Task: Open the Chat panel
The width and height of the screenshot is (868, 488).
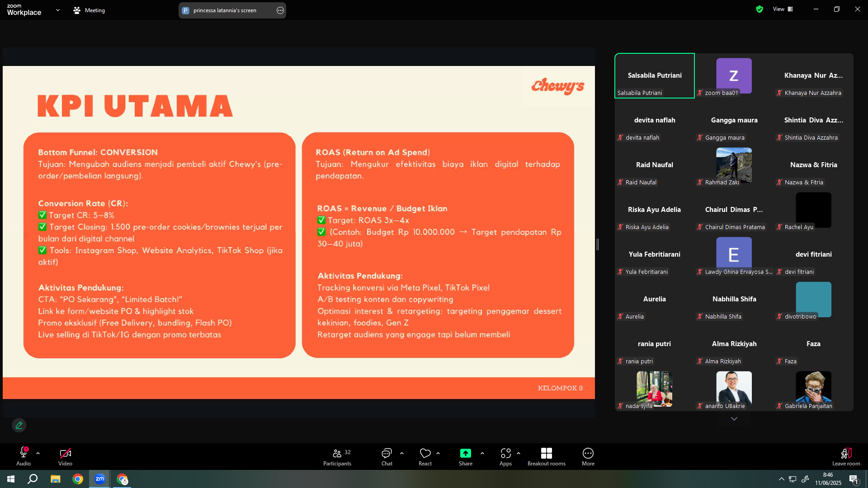Action: (x=387, y=456)
